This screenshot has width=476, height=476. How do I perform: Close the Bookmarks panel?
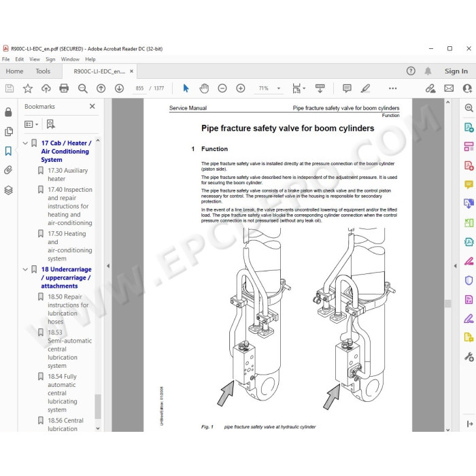point(92,106)
